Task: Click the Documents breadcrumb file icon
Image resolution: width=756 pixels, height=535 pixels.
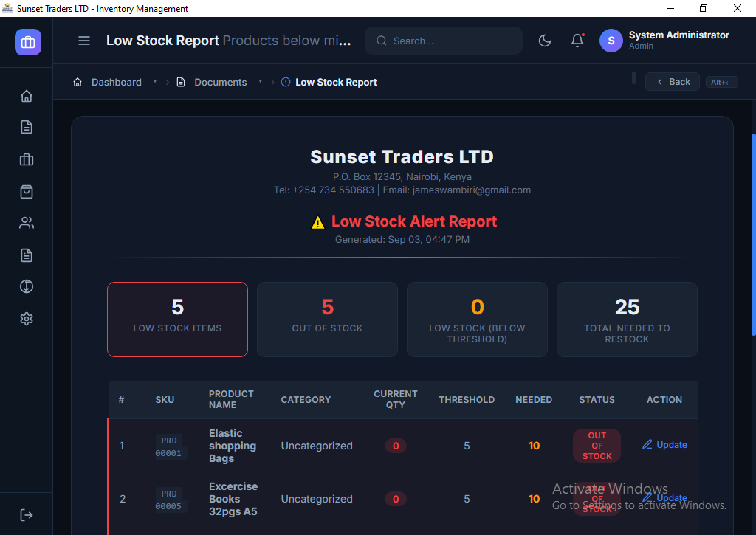Action: coord(181,82)
